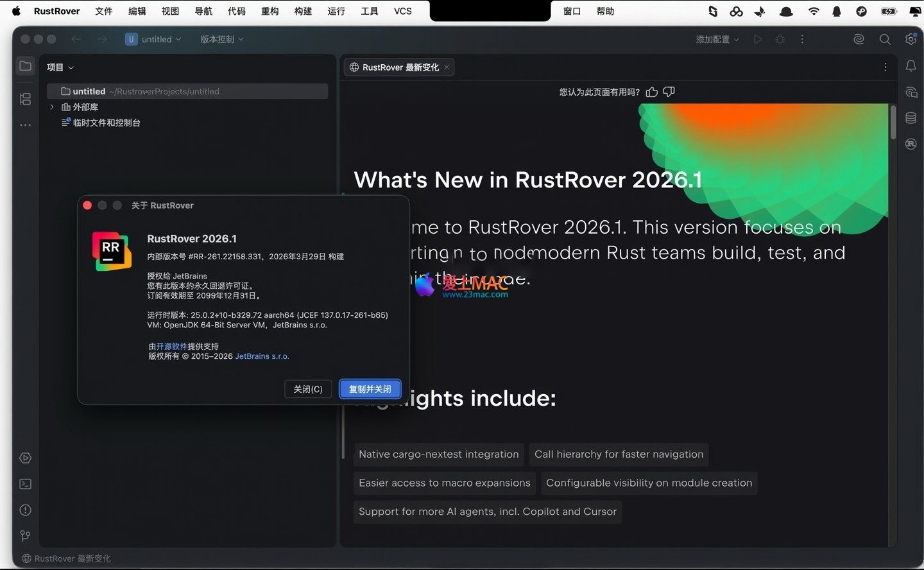The image size is (924, 570).
Task: Open the Structure tool window icon
Action: click(x=25, y=99)
